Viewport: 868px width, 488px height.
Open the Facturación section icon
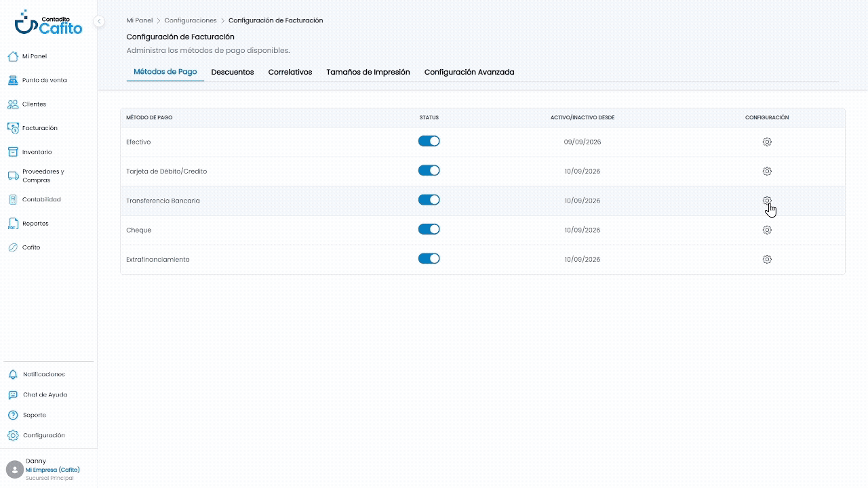[12, 128]
